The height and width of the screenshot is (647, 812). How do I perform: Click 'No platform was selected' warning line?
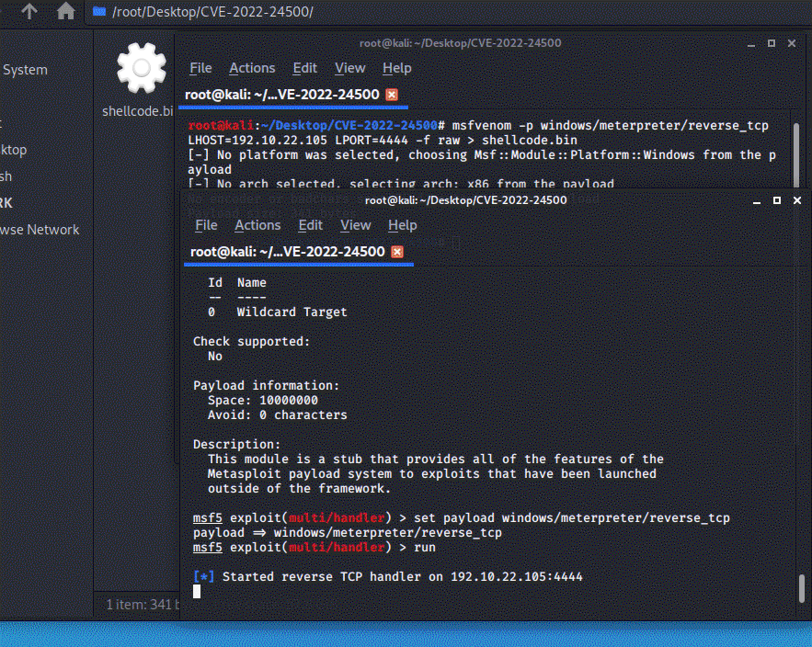click(482, 155)
